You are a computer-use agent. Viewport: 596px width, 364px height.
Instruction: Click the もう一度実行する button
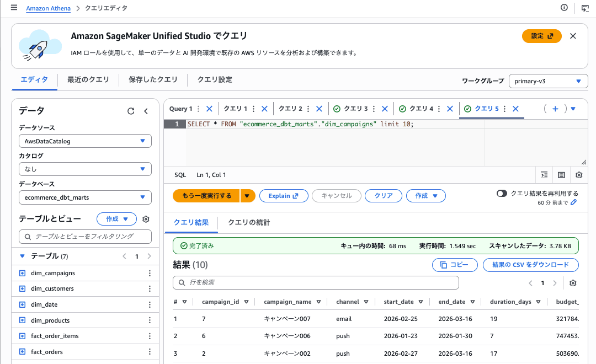point(206,196)
